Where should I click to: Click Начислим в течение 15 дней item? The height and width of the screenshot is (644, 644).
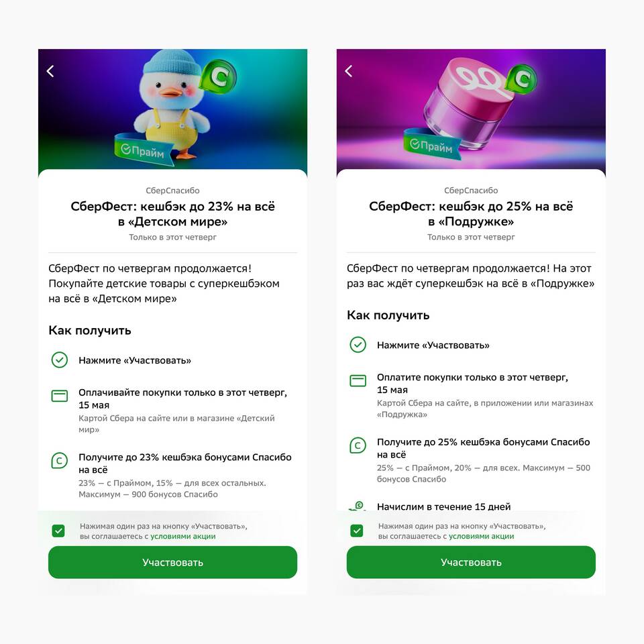[443, 507]
